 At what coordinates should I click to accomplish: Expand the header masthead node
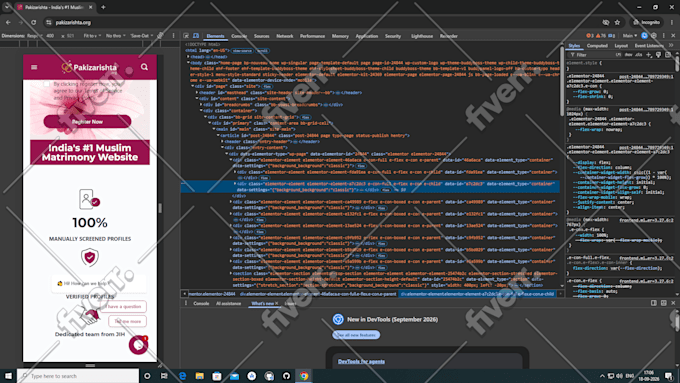coord(197,92)
